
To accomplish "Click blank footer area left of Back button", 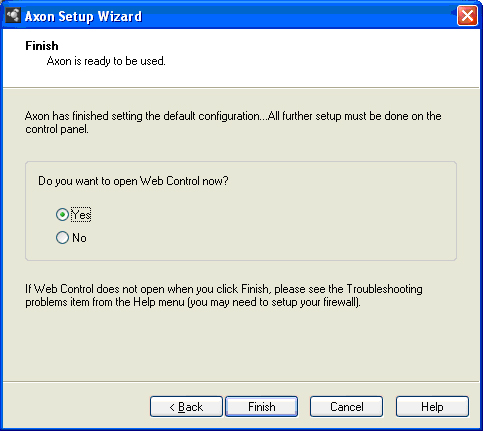I will pyautogui.click(x=77, y=407).
